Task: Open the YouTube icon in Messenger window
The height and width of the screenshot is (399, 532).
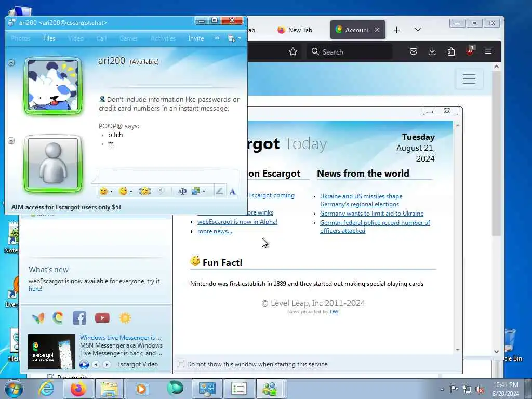Action: tap(102, 318)
